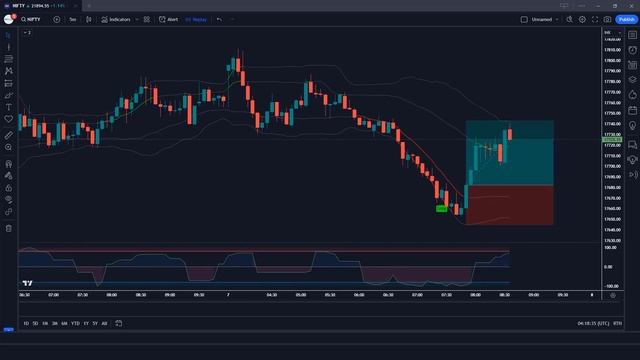Viewport: 640px width, 360px height.
Task: Toggle stay-in-drawing-mode pencil lock
Action: 8,176
